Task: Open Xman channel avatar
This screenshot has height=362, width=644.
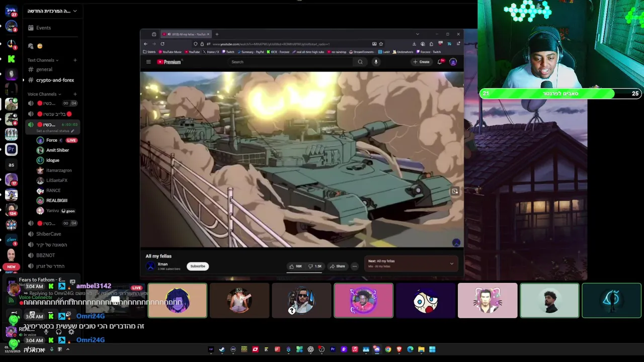Action: [150, 266]
